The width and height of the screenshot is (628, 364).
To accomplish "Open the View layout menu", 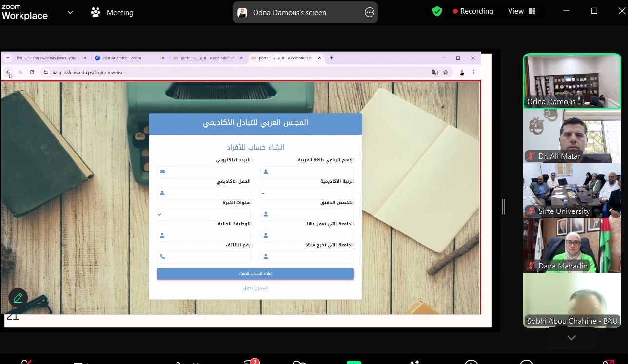I will (x=521, y=11).
